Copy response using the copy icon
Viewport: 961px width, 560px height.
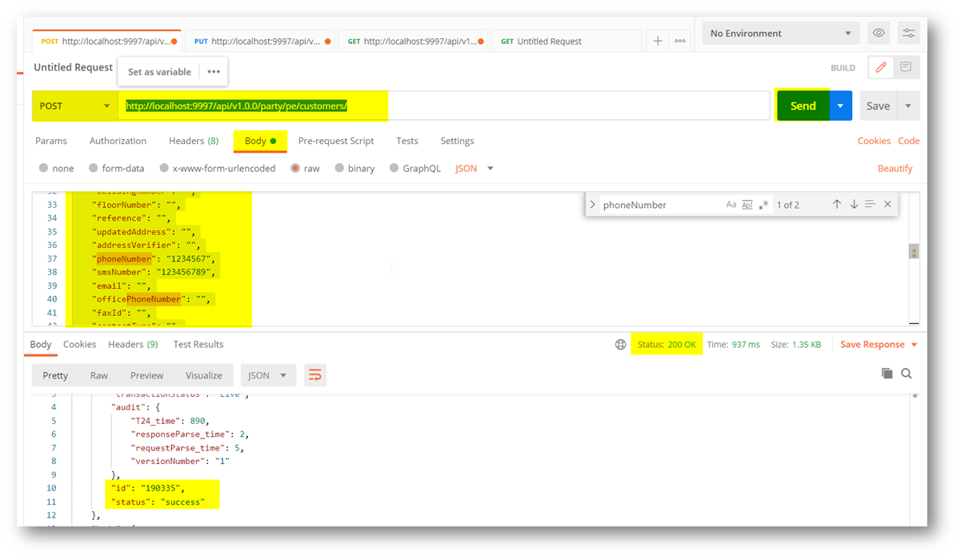[x=887, y=374]
